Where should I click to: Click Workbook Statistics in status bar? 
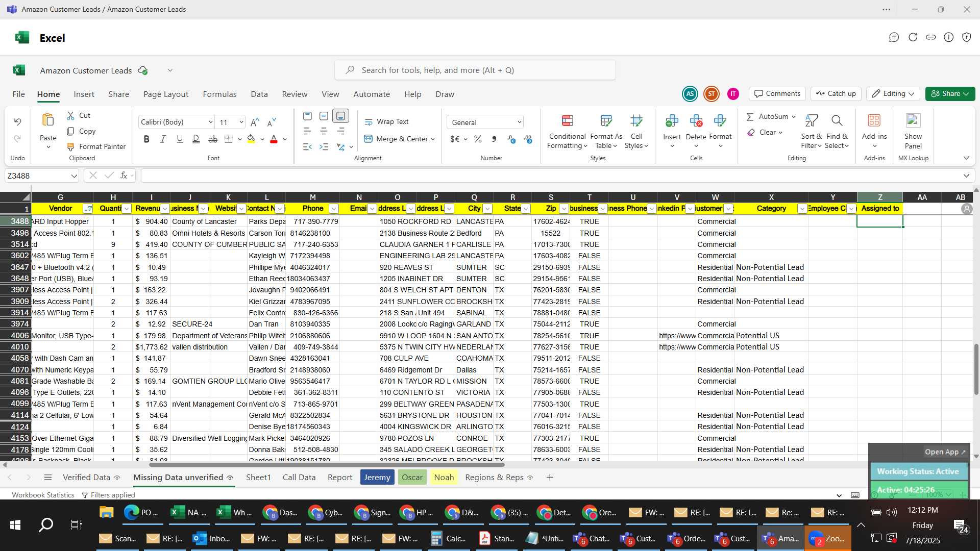coord(43,495)
